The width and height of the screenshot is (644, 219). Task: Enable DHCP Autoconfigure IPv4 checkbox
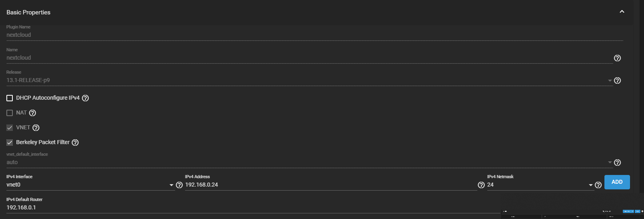(x=10, y=98)
